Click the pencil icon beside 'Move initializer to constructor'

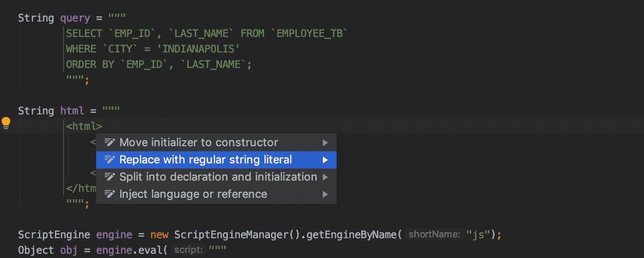[x=110, y=142]
